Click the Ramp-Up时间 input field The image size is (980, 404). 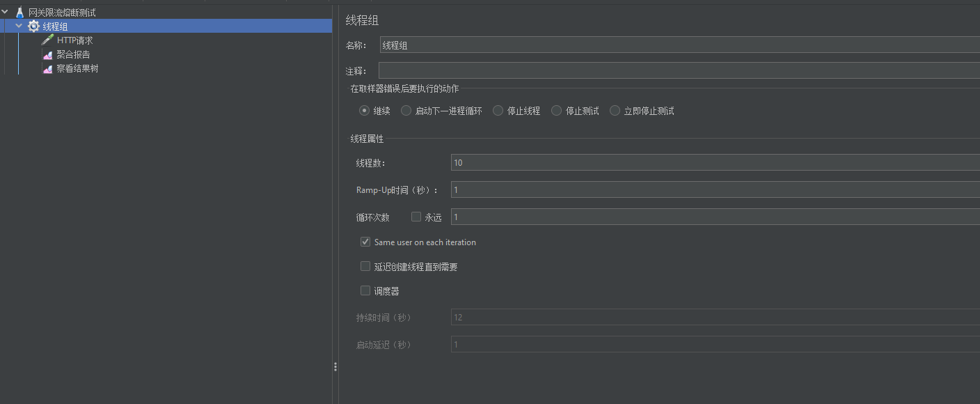[x=716, y=189]
